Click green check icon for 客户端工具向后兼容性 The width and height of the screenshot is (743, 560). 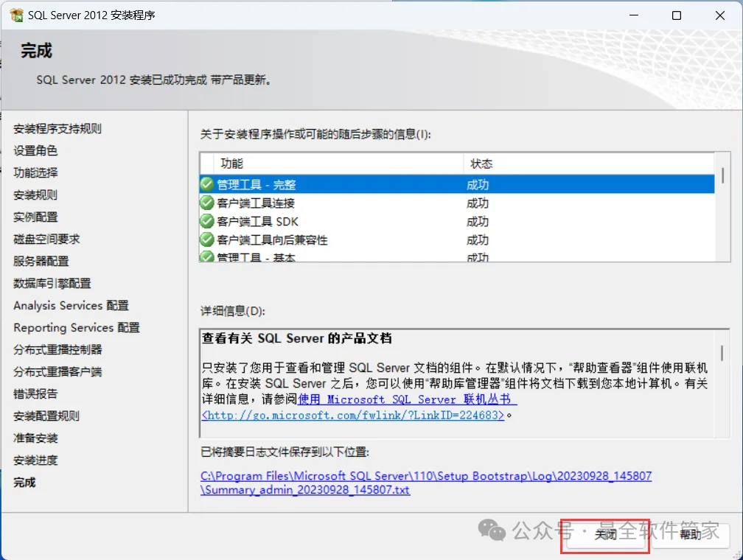[207, 239]
